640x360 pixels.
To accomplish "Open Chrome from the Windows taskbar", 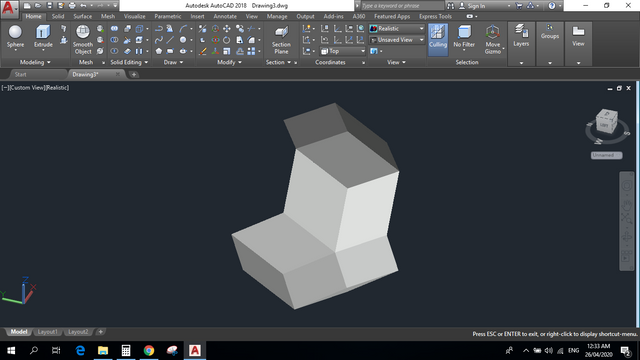I will tap(149, 350).
